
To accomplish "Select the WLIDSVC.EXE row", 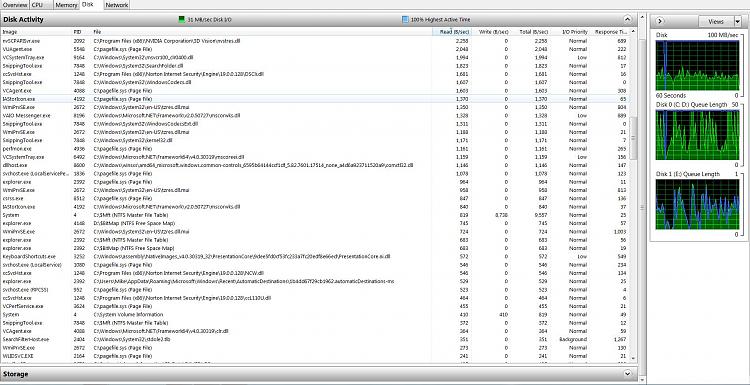I will [x=315, y=356].
